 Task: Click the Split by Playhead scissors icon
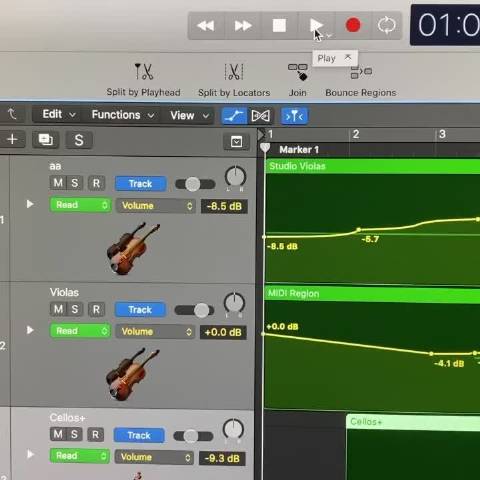pyautogui.click(x=144, y=71)
